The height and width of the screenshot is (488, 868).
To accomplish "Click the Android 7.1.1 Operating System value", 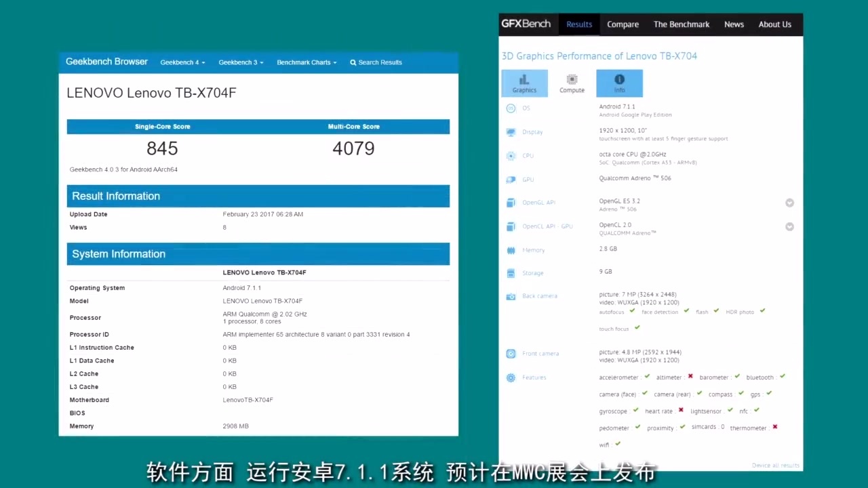I will pyautogui.click(x=241, y=288).
